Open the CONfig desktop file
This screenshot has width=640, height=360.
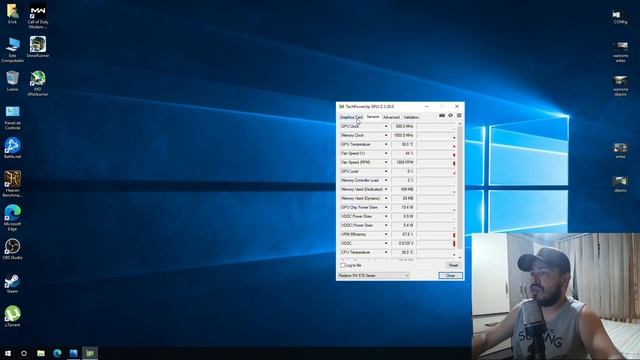(620, 17)
